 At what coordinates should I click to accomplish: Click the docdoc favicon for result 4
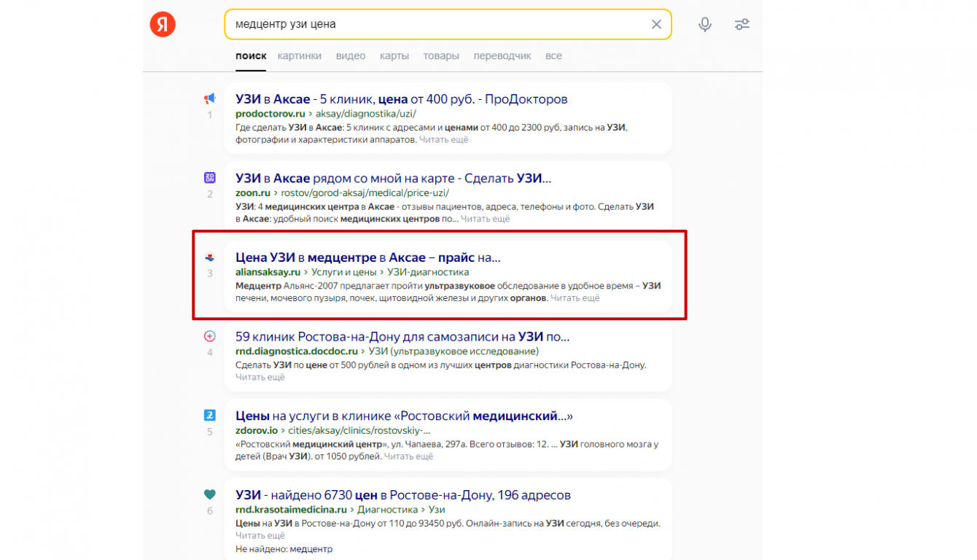(210, 336)
